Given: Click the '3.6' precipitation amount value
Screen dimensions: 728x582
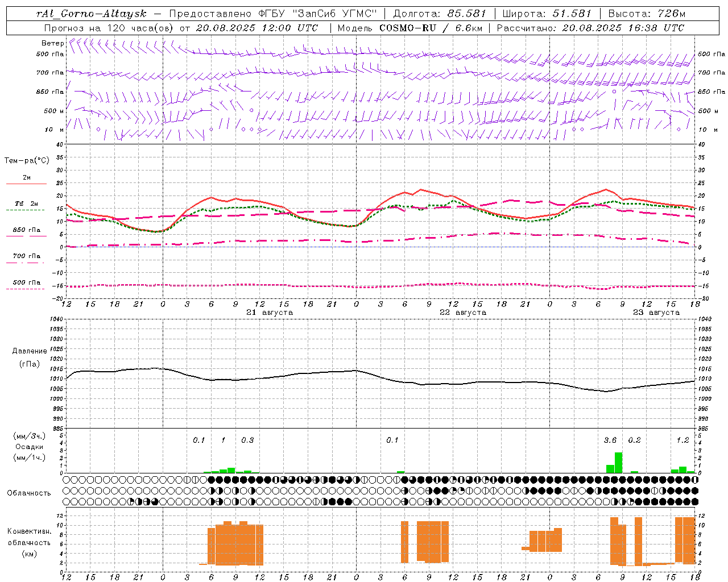Looking at the screenshot, I should pos(610,440).
